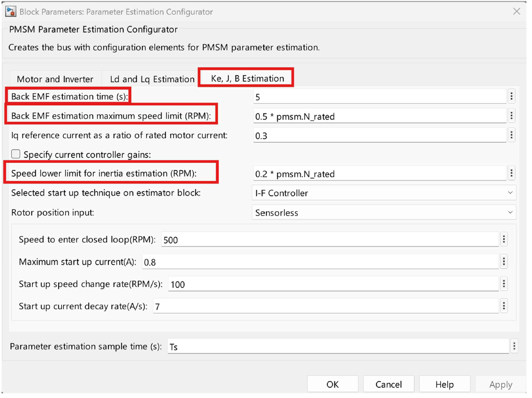Switch to the Motor and Inverter tab
532x398 pixels.
[55, 79]
